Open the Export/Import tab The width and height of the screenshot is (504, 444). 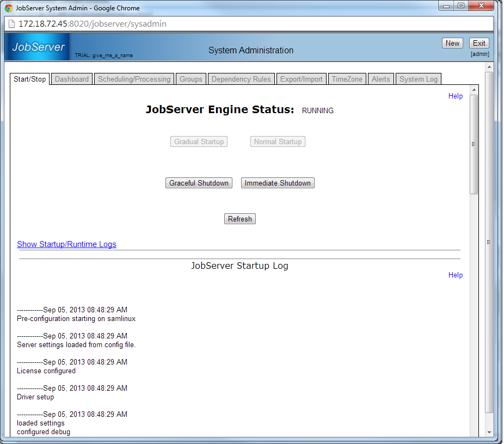click(302, 79)
